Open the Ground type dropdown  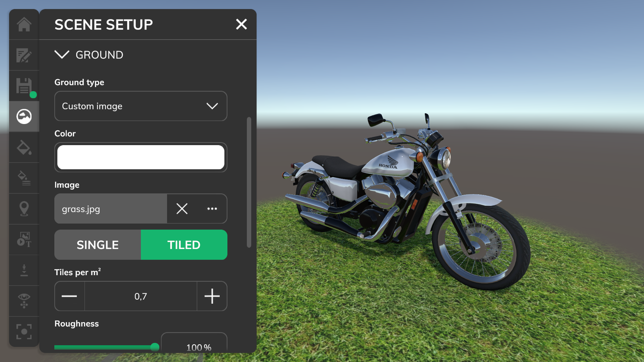click(141, 106)
